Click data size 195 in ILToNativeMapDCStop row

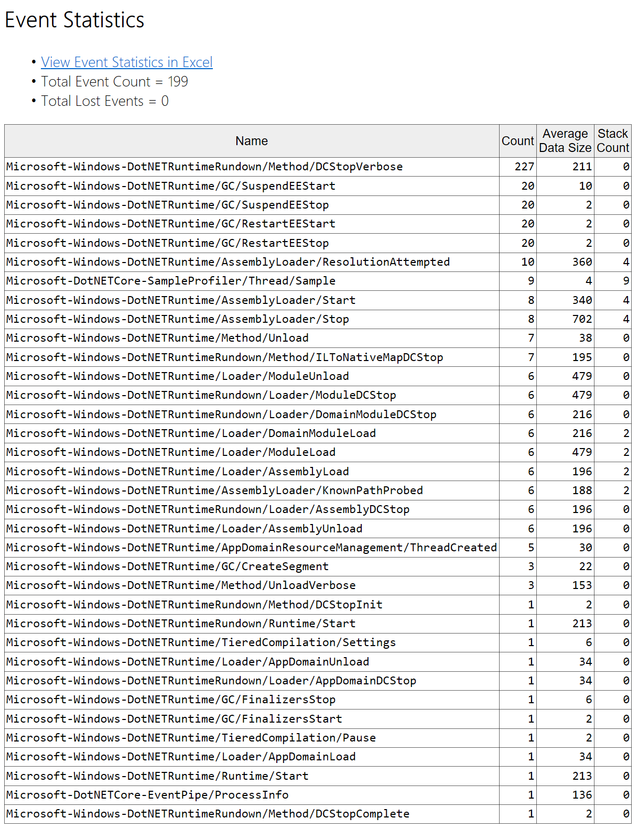(582, 357)
